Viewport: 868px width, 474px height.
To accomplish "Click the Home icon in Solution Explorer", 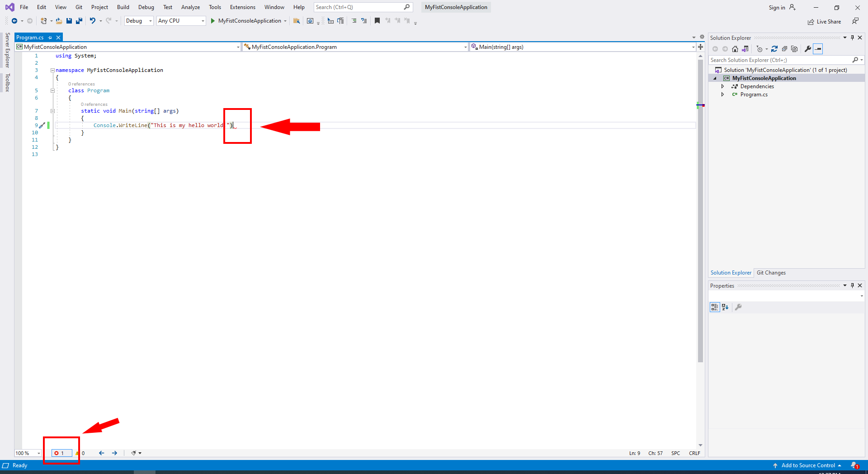I will pos(735,49).
